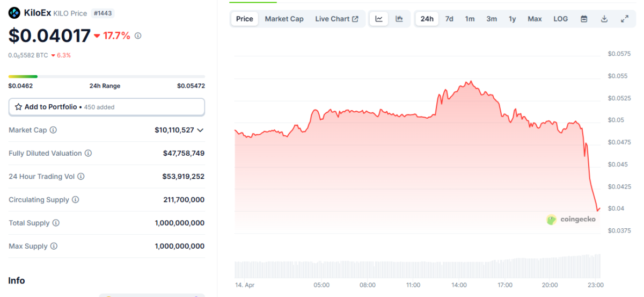Show Max Supply info icon
The height and width of the screenshot is (297, 644).
(54, 246)
